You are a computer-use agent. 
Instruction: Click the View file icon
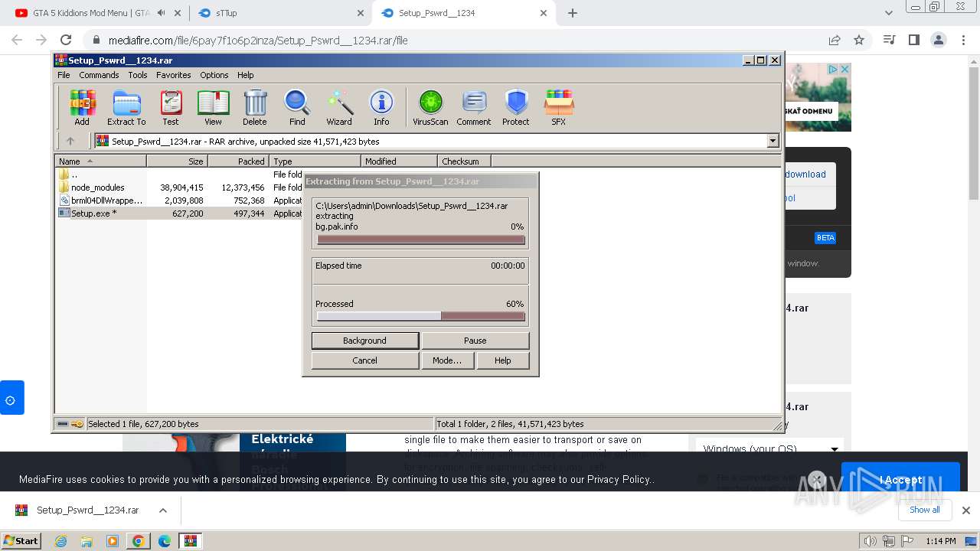click(x=213, y=107)
